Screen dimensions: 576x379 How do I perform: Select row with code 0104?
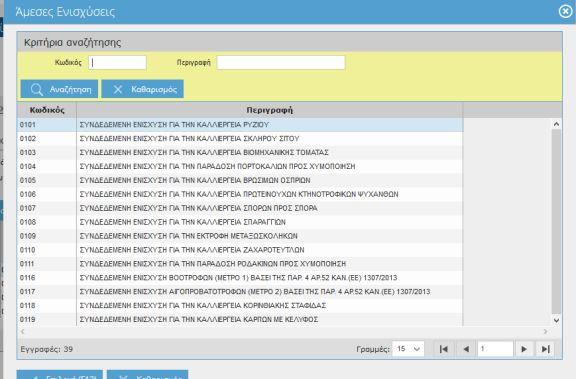pos(240,166)
